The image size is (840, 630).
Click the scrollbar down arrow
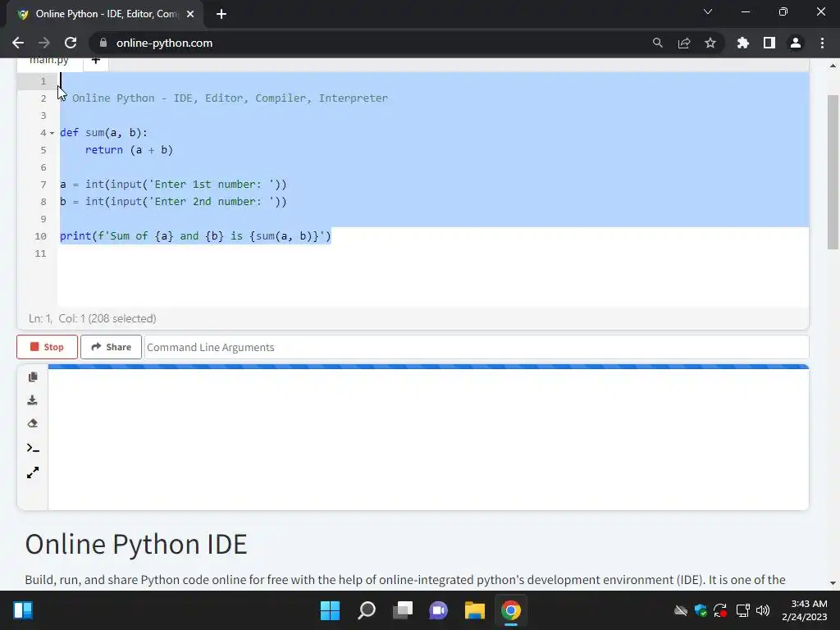point(833,583)
